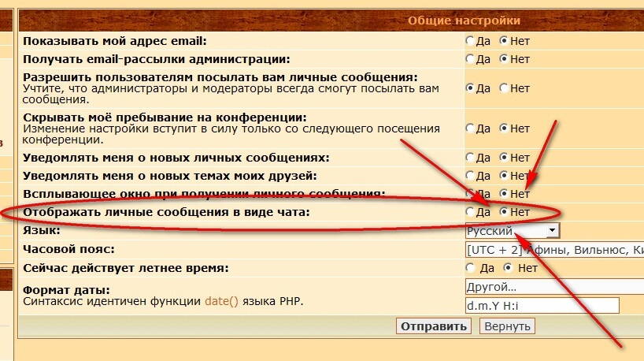Open the 'Язык' language dropdown

(x=512, y=231)
